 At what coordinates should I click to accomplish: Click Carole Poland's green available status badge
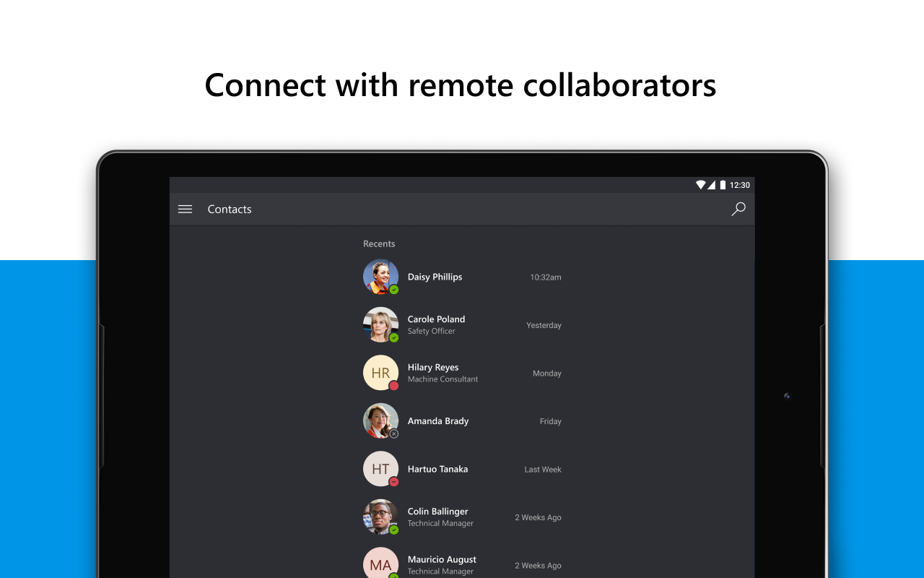[394, 337]
